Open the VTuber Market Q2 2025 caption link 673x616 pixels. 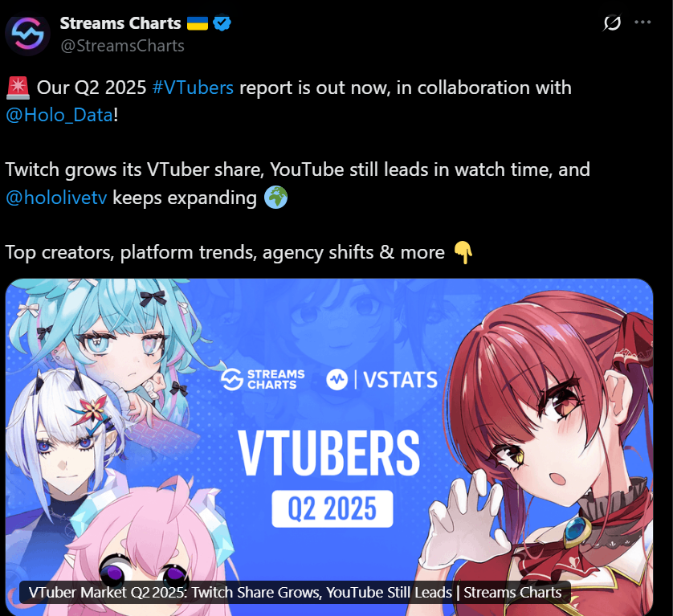pyautogui.click(x=295, y=593)
